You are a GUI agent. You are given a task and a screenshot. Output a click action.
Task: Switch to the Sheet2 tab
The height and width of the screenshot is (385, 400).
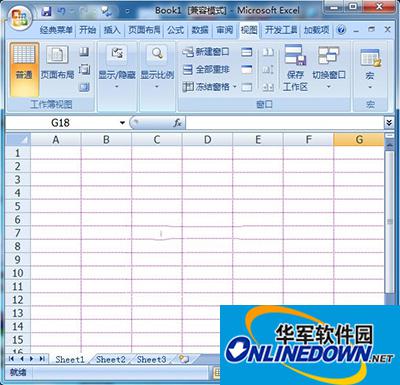[111, 359]
